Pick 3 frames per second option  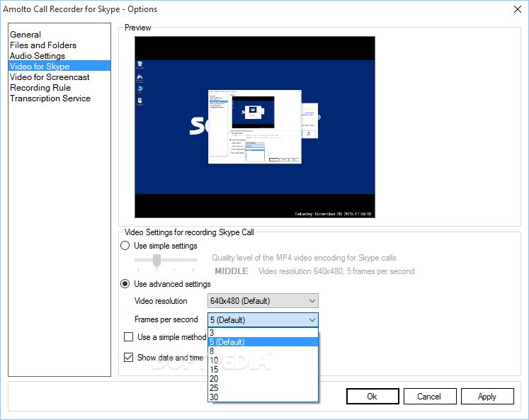click(263, 333)
